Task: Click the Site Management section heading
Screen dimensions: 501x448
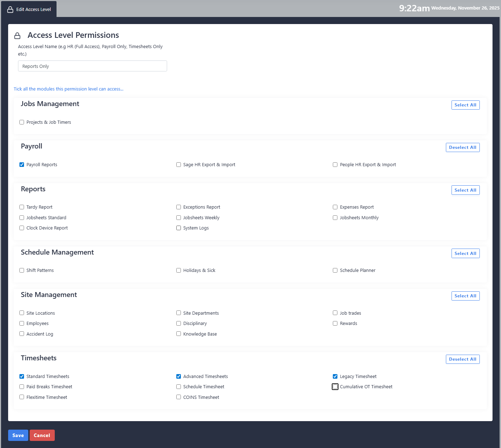Action: coord(49,295)
